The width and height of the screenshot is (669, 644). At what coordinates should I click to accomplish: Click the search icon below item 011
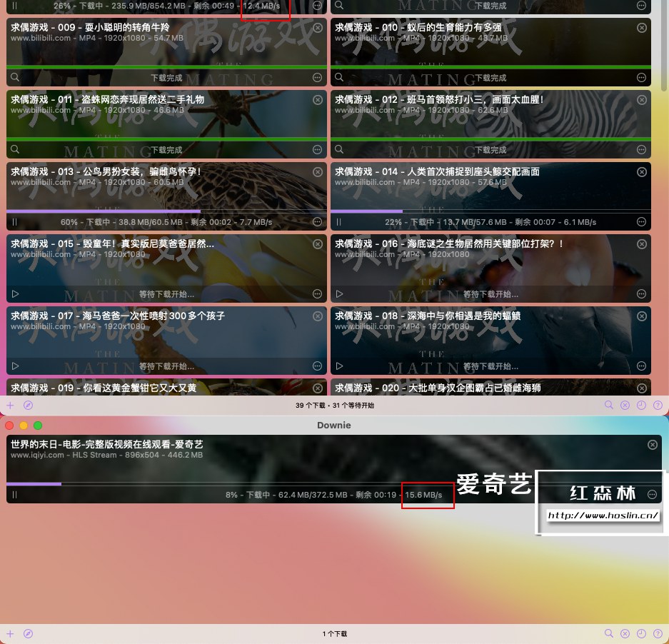pyautogui.click(x=16, y=149)
